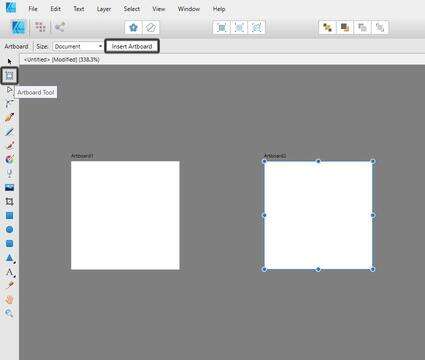Click Artboard2's bottom-right corner handle
This screenshot has height=360, width=425.
(x=373, y=269)
